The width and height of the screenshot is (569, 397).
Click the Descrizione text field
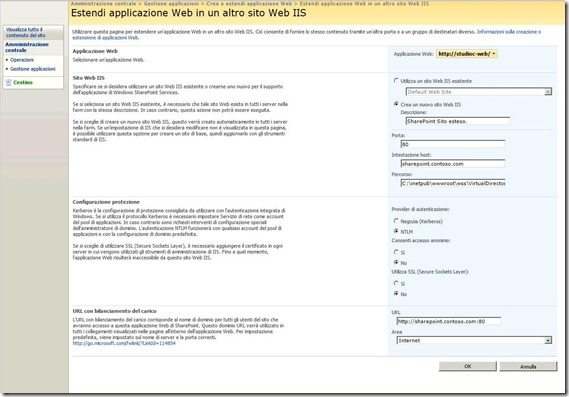click(458, 121)
